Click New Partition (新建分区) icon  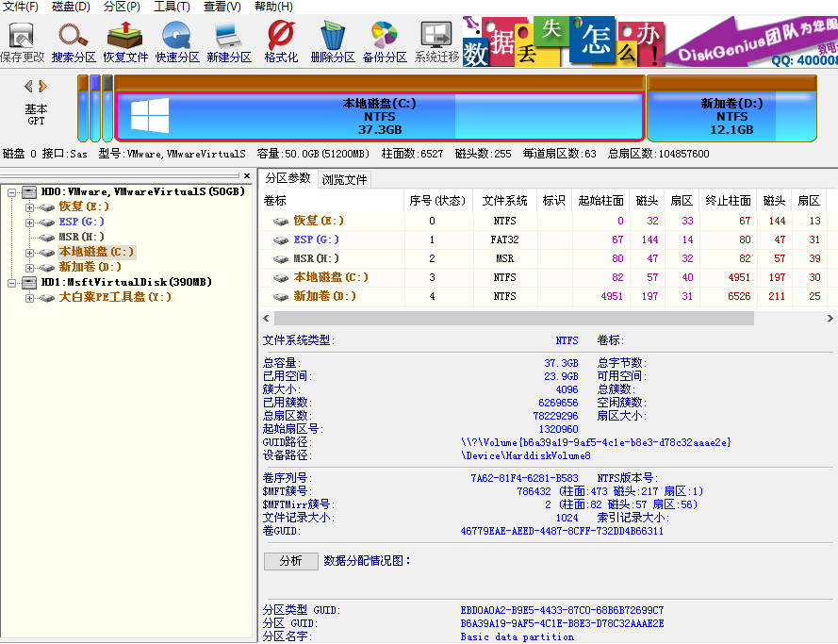click(229, 41)
